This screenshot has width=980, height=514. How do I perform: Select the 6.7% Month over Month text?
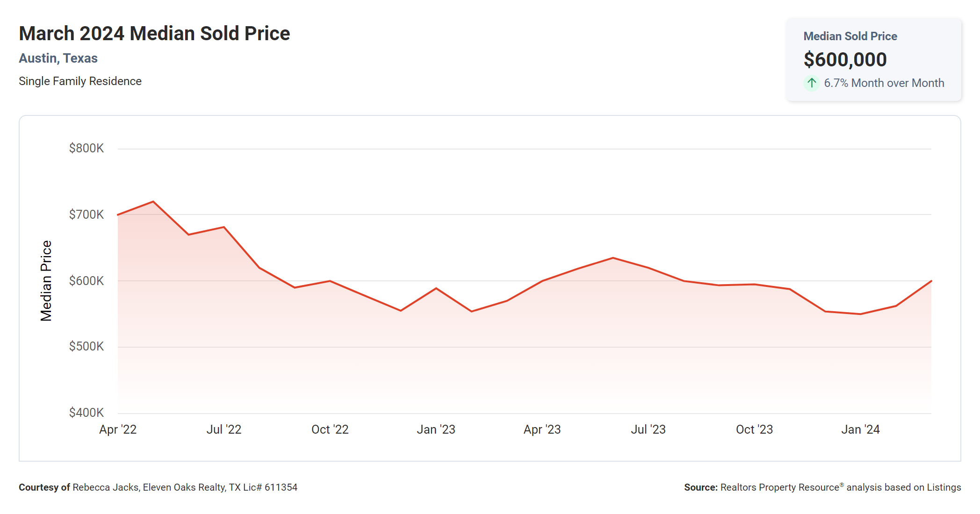pos(884,83)
